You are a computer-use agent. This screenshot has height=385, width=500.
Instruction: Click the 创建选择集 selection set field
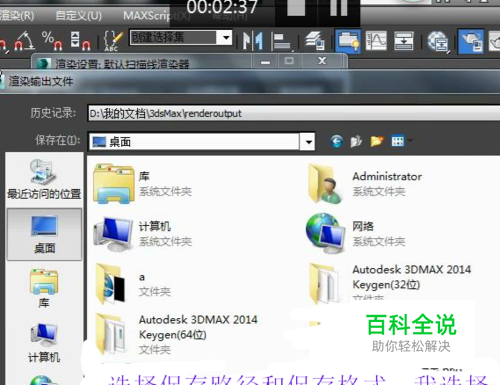point(173,38)
